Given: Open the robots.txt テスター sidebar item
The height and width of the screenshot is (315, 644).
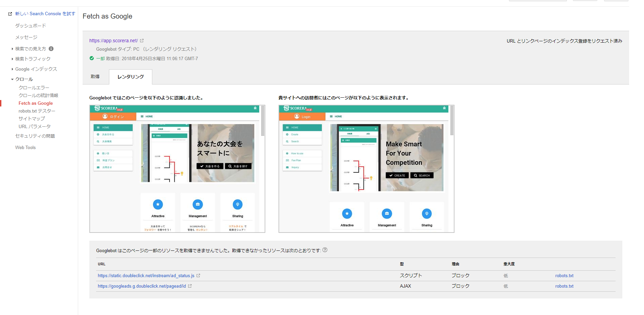Looking at the screenshot, I should tap(37, 111).
